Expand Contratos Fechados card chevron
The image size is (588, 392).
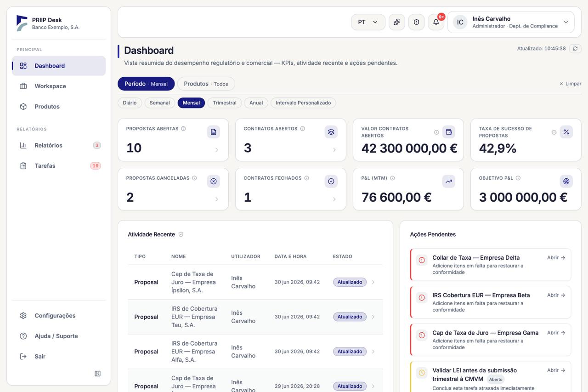point(334,199)
